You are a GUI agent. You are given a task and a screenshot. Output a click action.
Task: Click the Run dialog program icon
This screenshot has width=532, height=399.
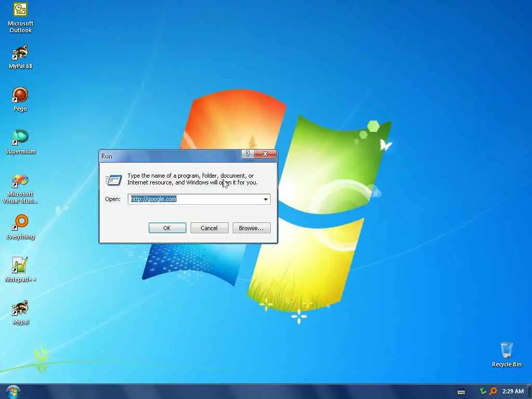pos(114,180)
